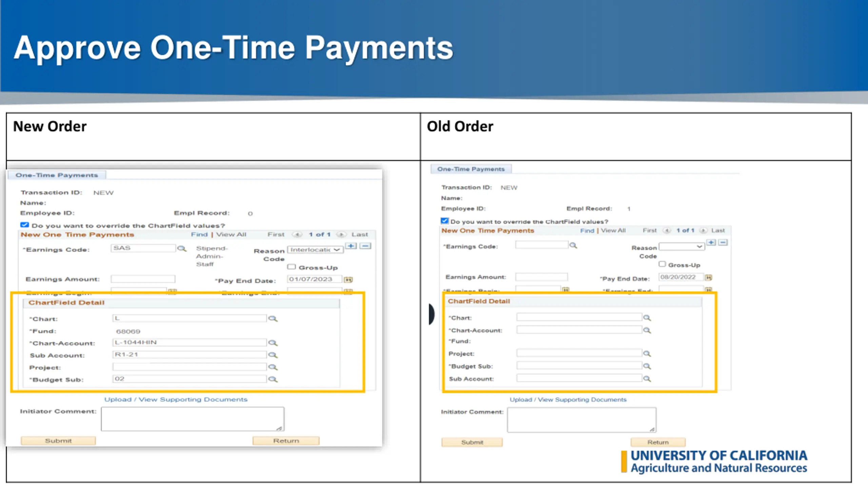Click Return button in New Order panel
The image size is (868, 488).
point(286,441)
